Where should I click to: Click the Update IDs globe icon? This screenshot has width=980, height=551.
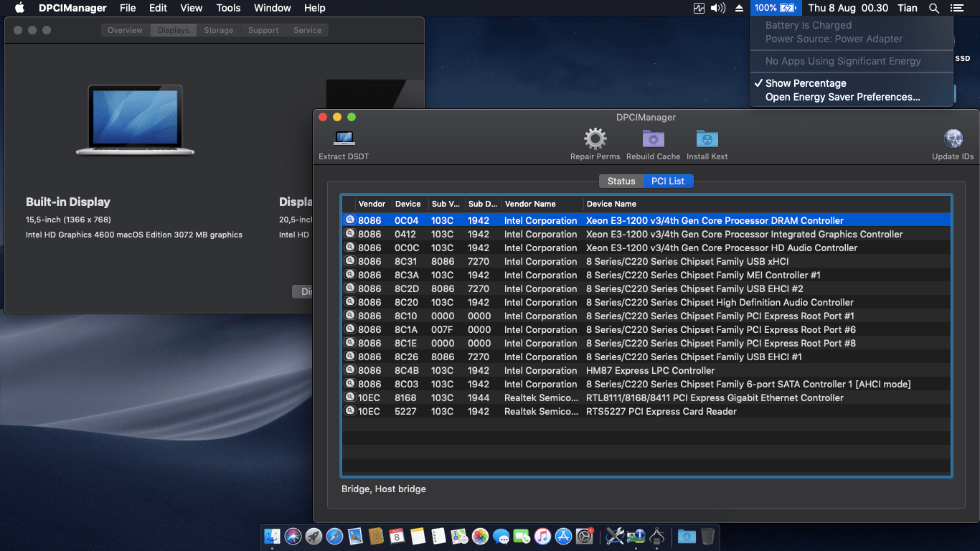pos(953,138)
